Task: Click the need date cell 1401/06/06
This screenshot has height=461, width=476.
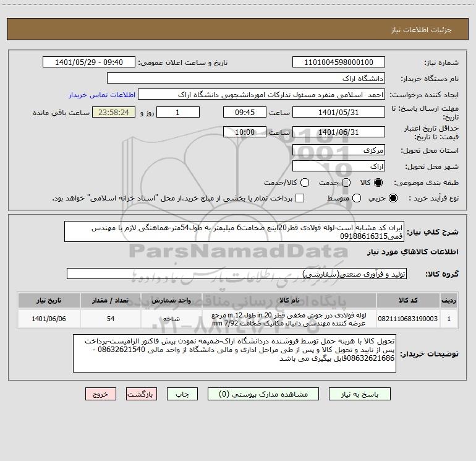Action: coord(49,319)
